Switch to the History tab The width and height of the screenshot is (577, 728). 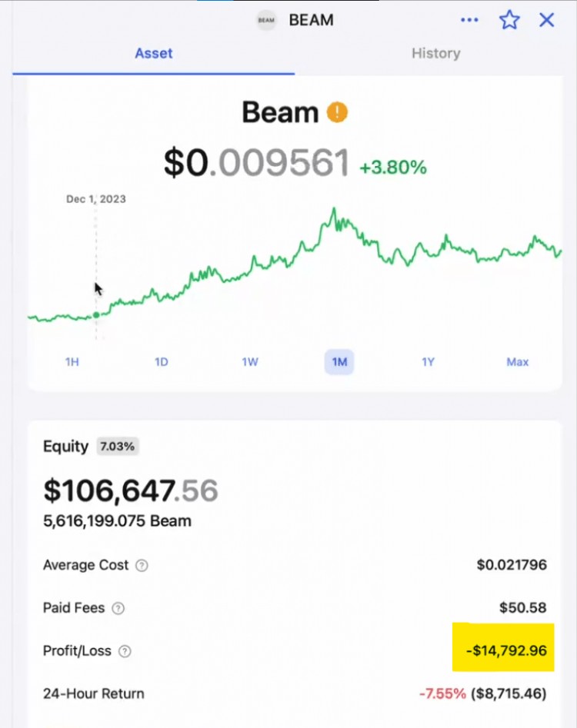435,53
